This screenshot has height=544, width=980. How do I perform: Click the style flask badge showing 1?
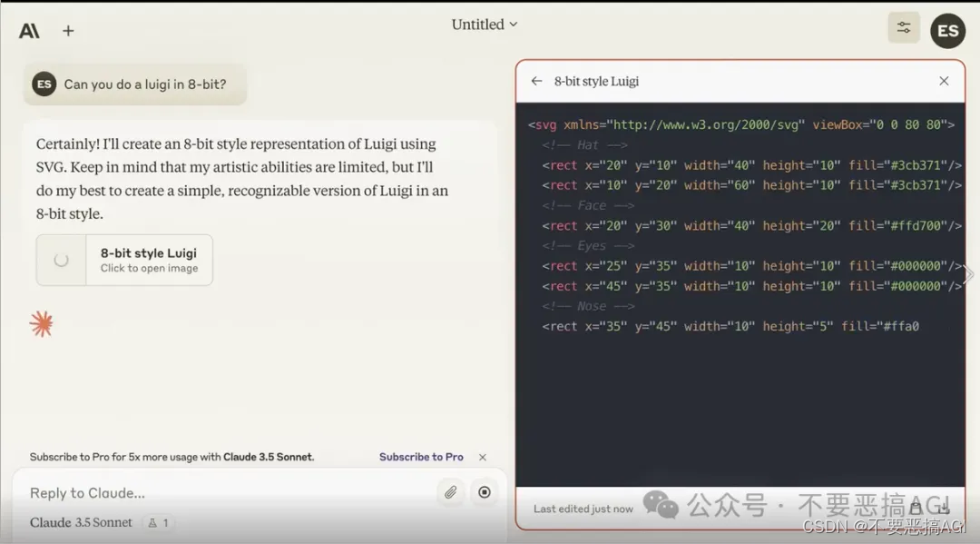coord(158,523)
